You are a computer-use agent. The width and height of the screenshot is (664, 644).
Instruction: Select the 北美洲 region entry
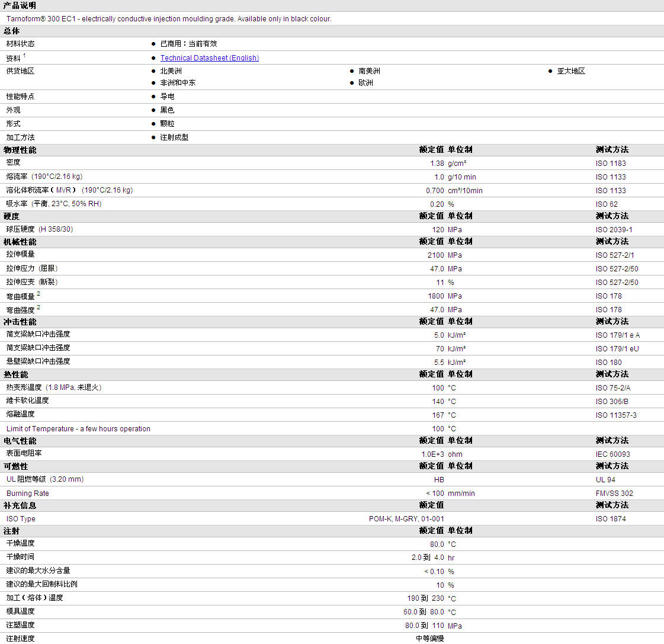point(171,71)
